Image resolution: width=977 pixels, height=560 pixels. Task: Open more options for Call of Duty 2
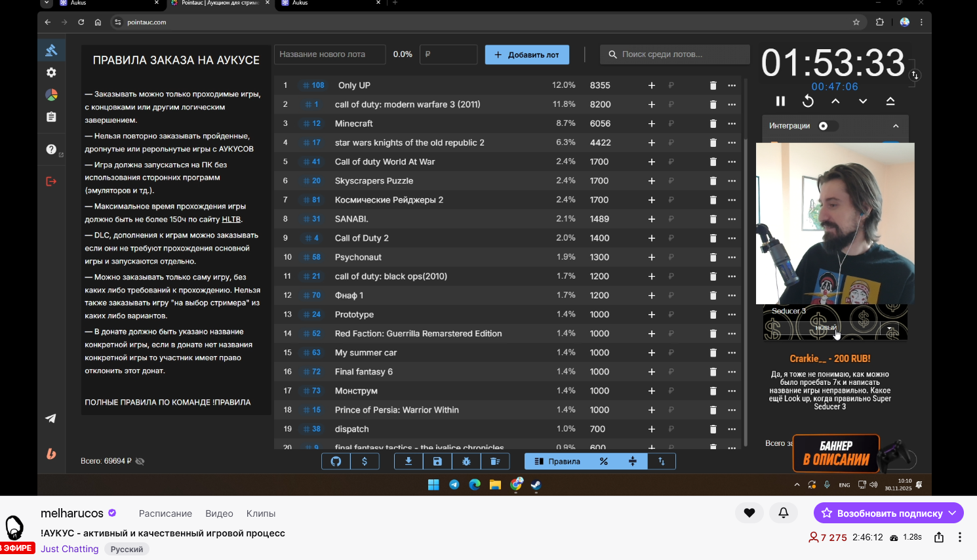[x=732, y=238]
